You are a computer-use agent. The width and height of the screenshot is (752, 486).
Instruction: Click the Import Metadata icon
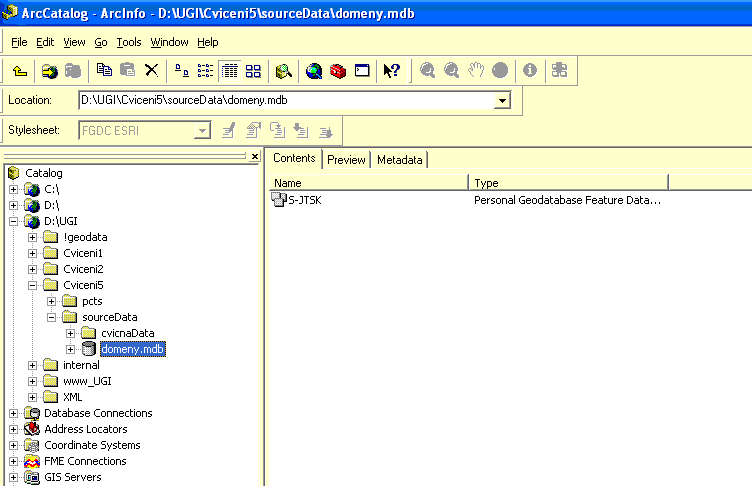tap(301, 130)
